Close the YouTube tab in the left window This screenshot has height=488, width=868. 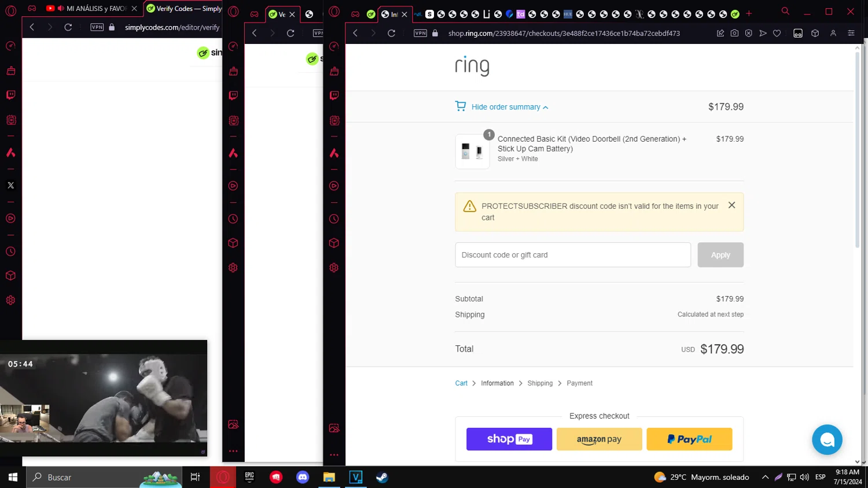[x=134, y=8]
